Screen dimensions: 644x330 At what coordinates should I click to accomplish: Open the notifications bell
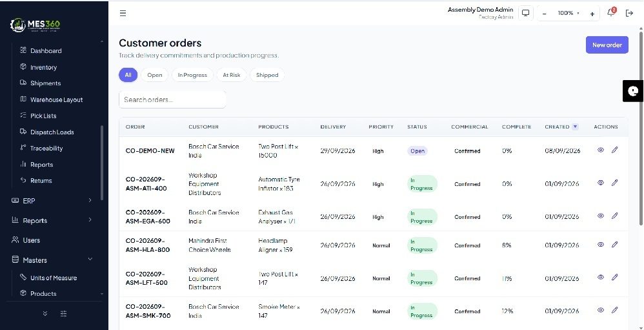pyautogui.click(x=611, y=12)
